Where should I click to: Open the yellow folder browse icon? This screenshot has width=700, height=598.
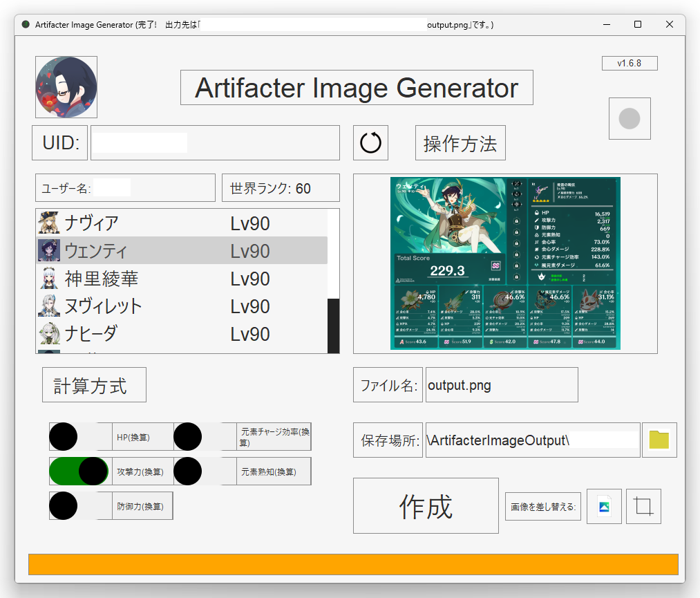point(659,440)
